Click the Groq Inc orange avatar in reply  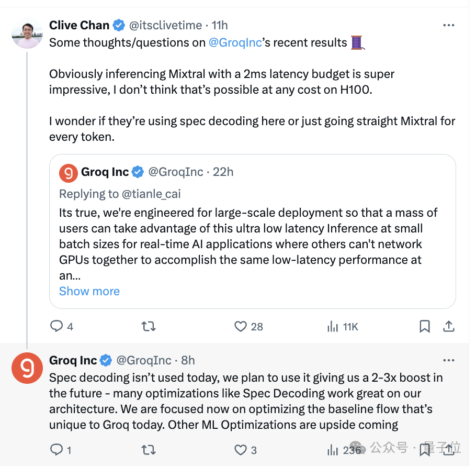27,369
